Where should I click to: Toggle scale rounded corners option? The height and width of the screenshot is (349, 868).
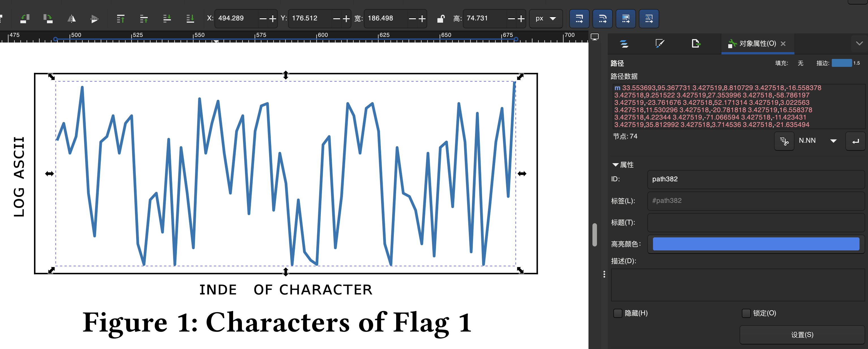click(x=602, y=19)
